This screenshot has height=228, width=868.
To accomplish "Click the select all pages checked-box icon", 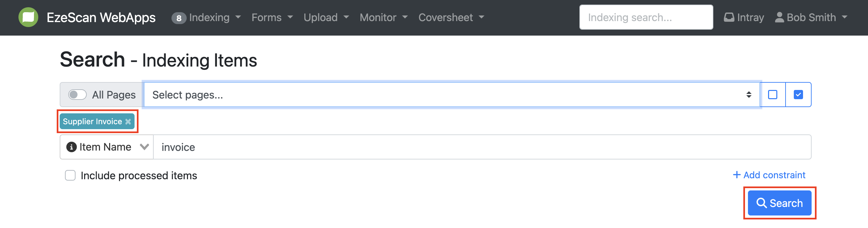I will pyautogui.click(x=798, y=95).
